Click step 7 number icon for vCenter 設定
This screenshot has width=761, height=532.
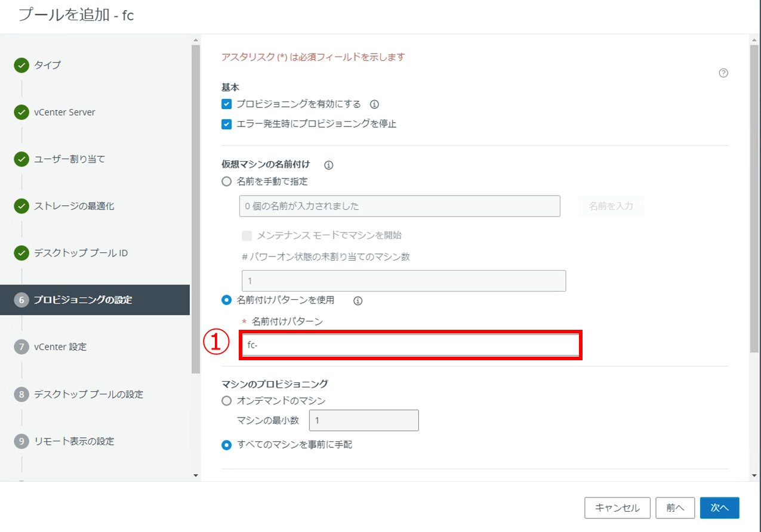pos(21,347)
